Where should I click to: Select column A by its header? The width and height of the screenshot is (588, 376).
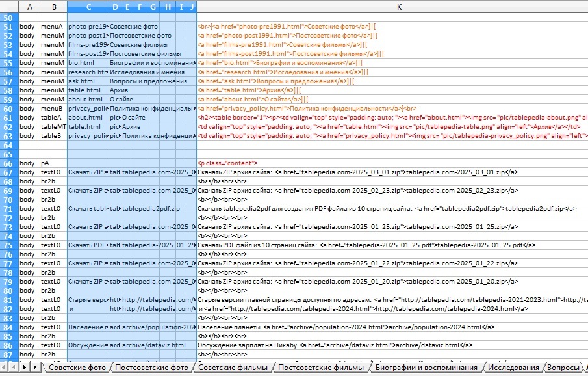click(29, 7)
